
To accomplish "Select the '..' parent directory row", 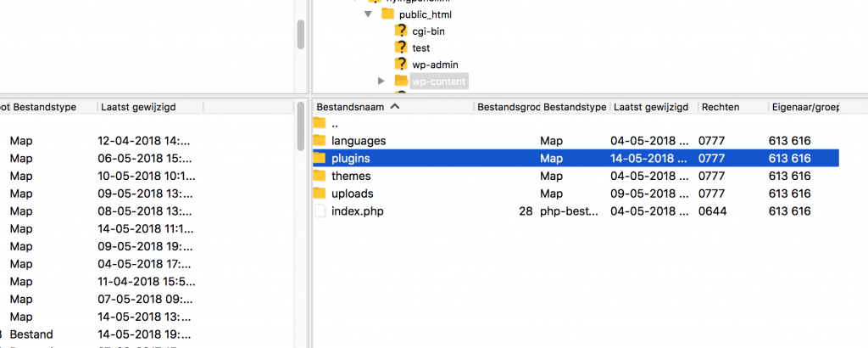I will point(576,123).
